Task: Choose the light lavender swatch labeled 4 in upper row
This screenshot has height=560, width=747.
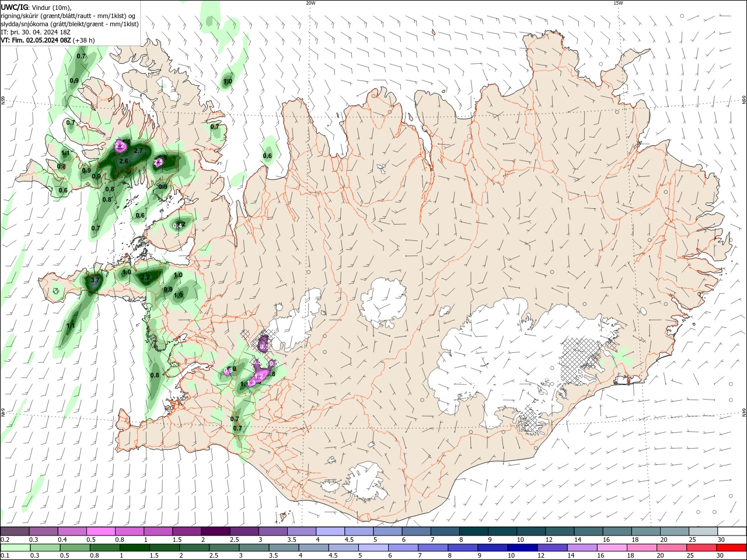Action: (x=330, y=531)
